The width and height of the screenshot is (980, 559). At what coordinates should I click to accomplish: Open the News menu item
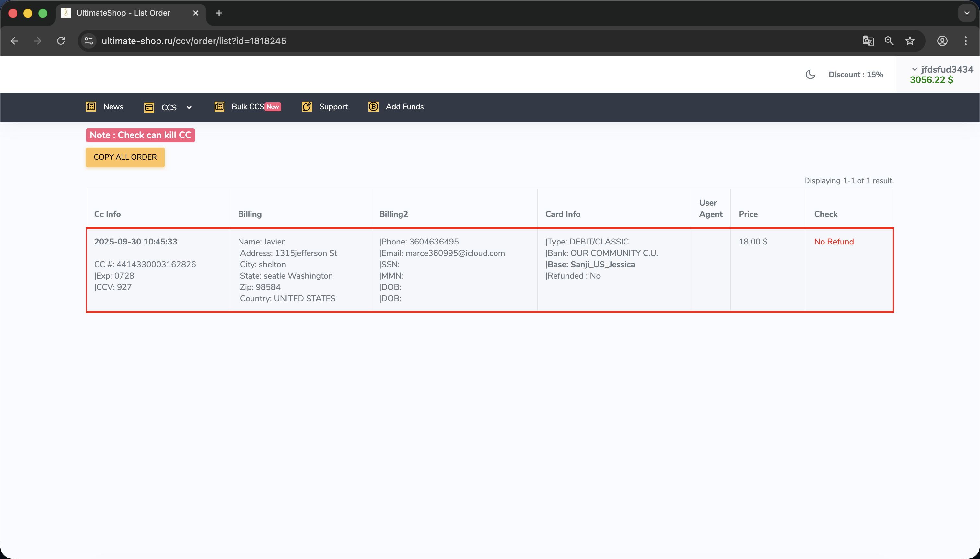(x=105, y=107)
